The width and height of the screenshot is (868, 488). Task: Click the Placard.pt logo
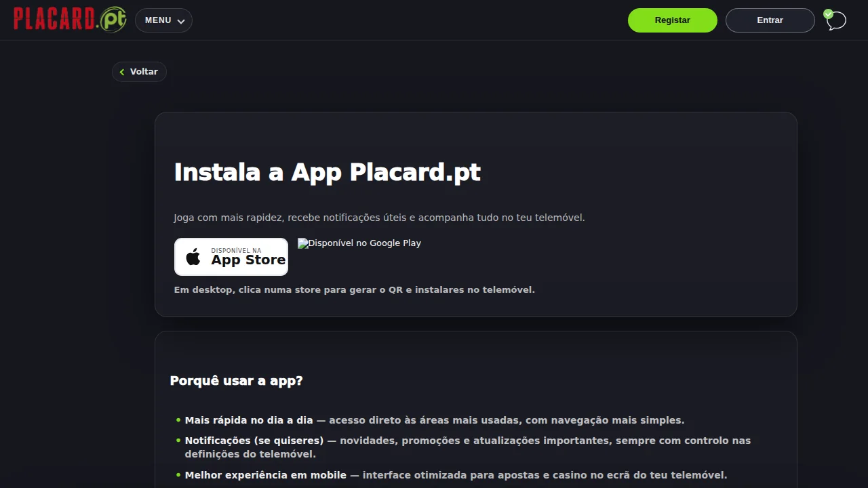[70, 20]
